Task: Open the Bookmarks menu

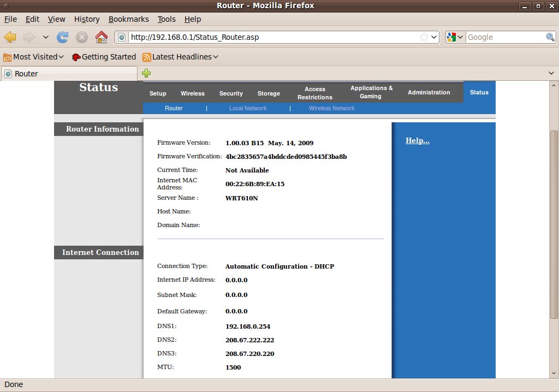Action: [x=128, y=19]
